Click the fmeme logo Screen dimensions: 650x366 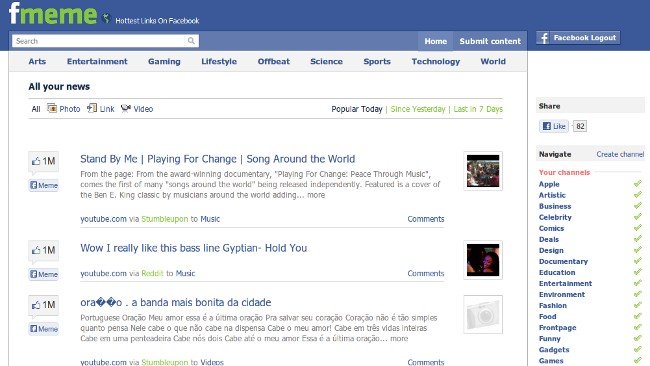click(53, 14)
